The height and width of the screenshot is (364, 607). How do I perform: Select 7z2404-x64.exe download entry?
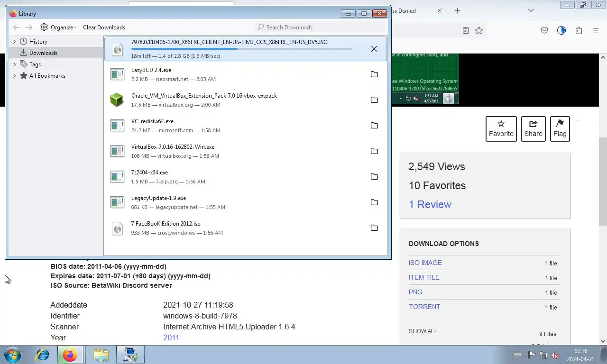click(246, 177)
